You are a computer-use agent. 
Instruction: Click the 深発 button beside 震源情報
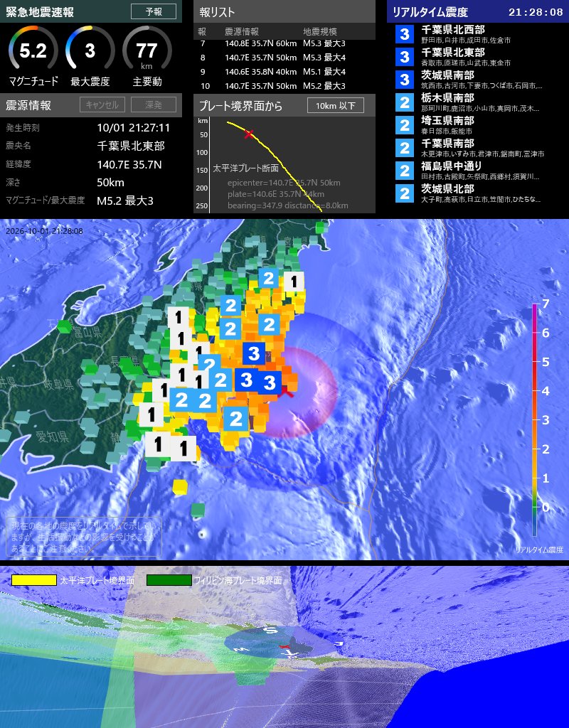(x=154, y=105)
